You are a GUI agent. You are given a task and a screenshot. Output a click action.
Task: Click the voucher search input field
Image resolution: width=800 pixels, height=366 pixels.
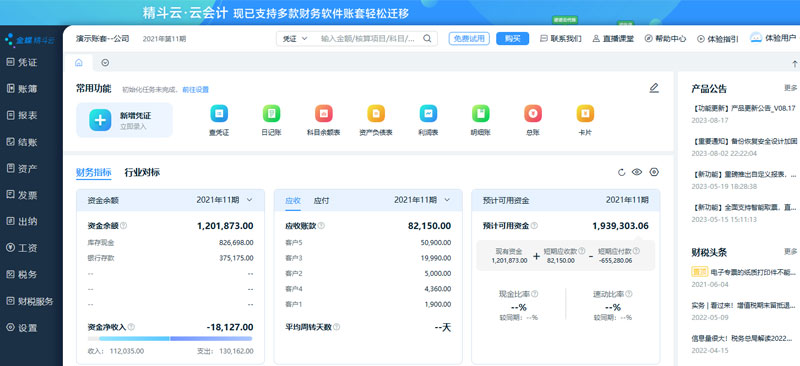[368, 38]
